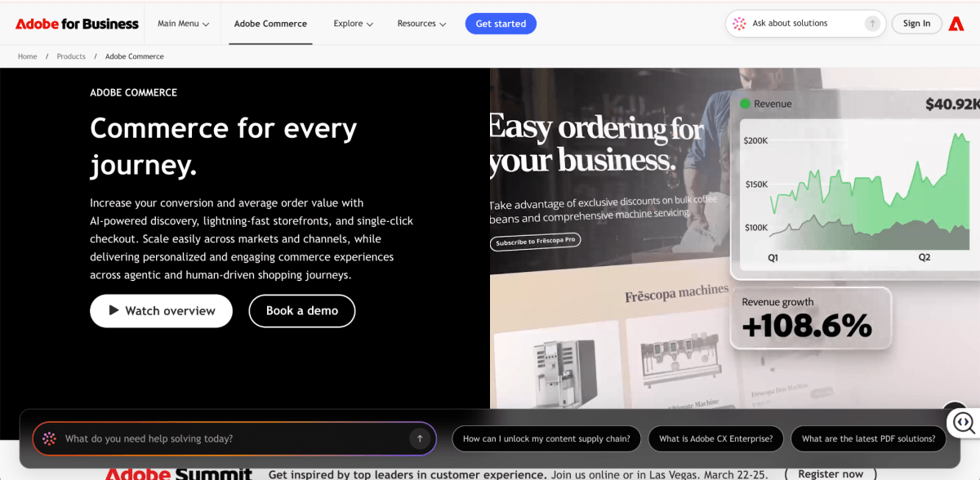
Task: Click the Adobe for Business logo
Action: [x=77, y=24]
